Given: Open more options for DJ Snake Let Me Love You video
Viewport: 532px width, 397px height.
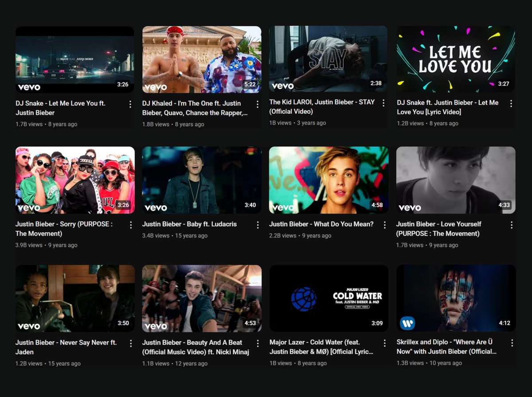Looking at the screenshot, I should click(130, 104).
